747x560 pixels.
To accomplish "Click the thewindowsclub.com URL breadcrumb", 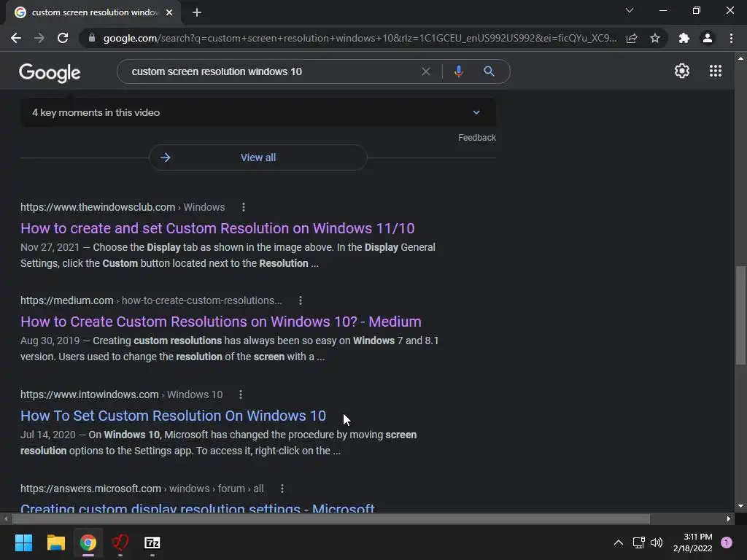I will tap(123, 207).
